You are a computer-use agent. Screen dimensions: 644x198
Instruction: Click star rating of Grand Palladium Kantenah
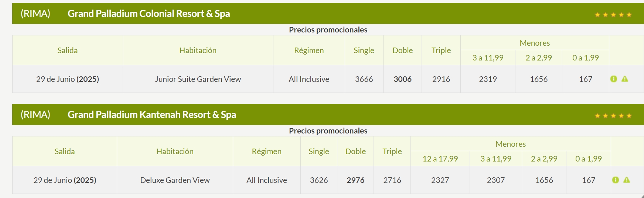(613, 116)
